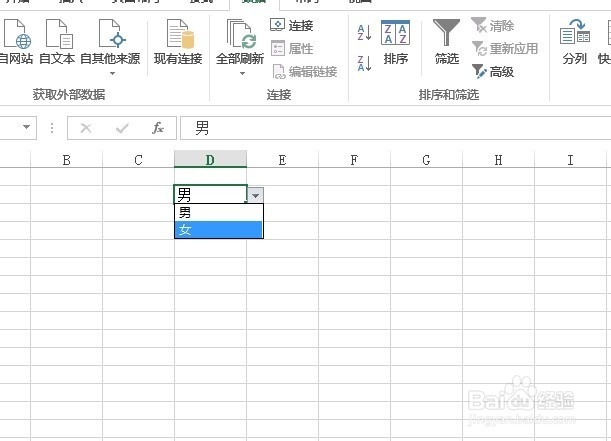Select column C header
The height and width of the screenshot is (441, 611).
click(x=138, y=160)
